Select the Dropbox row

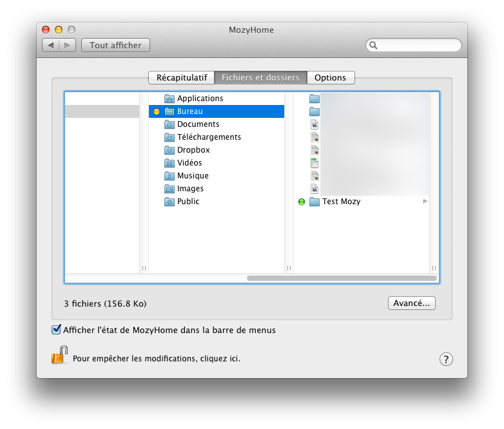[x=217, y=150]
